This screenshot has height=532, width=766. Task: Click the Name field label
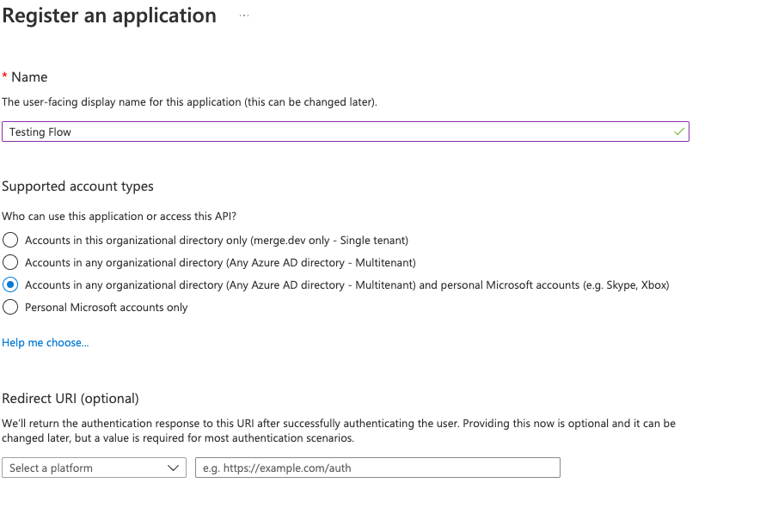point(29,76)
